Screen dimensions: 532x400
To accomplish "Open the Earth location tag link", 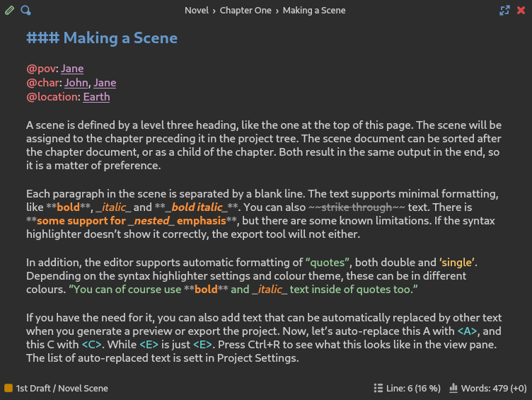I will (x=96, y=97).
